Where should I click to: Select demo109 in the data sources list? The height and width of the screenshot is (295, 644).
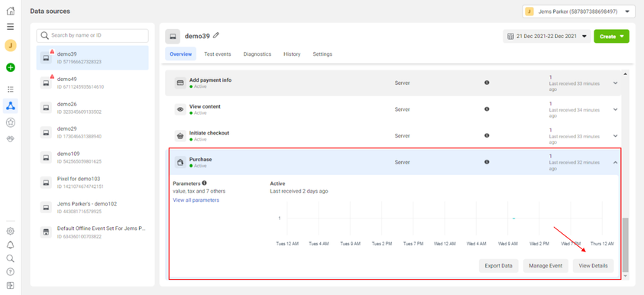(92, 157)
